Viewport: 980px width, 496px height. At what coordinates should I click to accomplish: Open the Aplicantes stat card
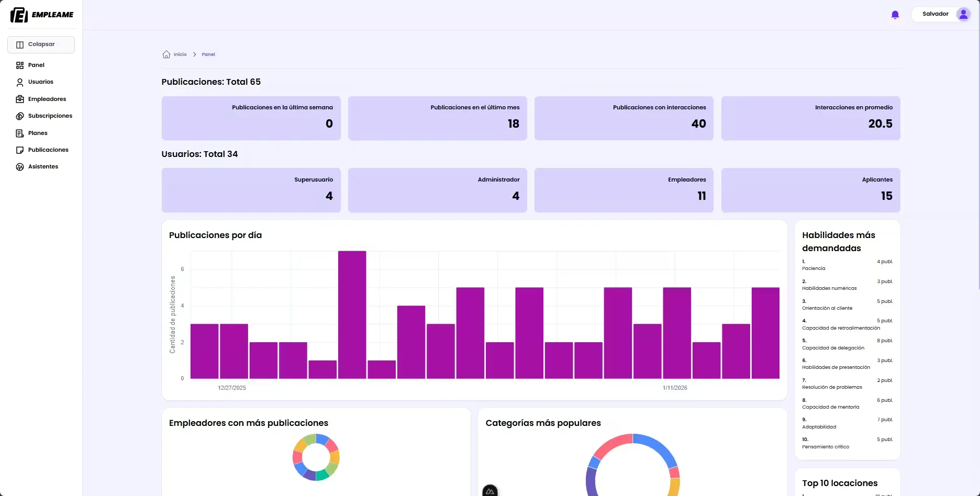810,190
